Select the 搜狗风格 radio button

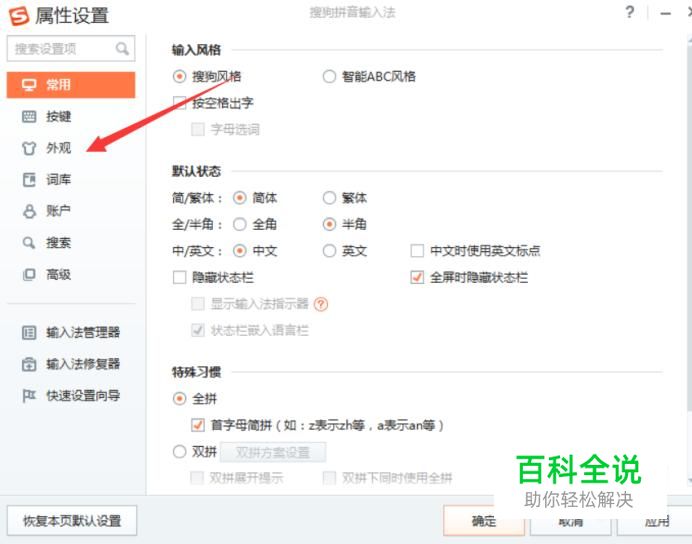click(x=179, y=77)
